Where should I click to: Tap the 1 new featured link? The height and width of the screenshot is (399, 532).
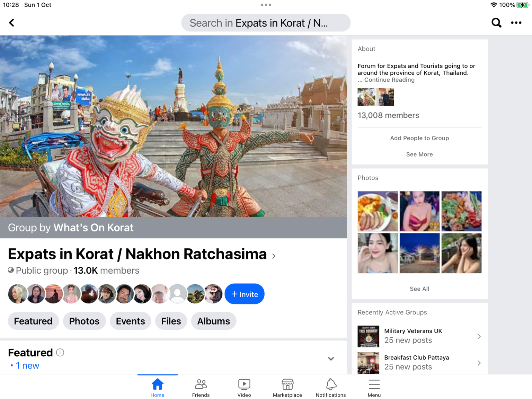click(27, 366)
